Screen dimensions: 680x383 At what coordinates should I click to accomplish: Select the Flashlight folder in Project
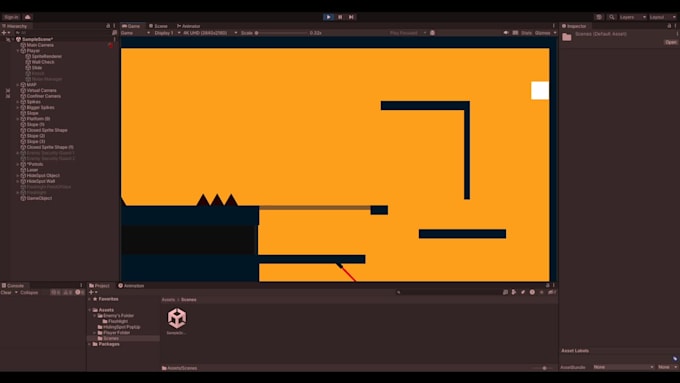coord(118,321)
